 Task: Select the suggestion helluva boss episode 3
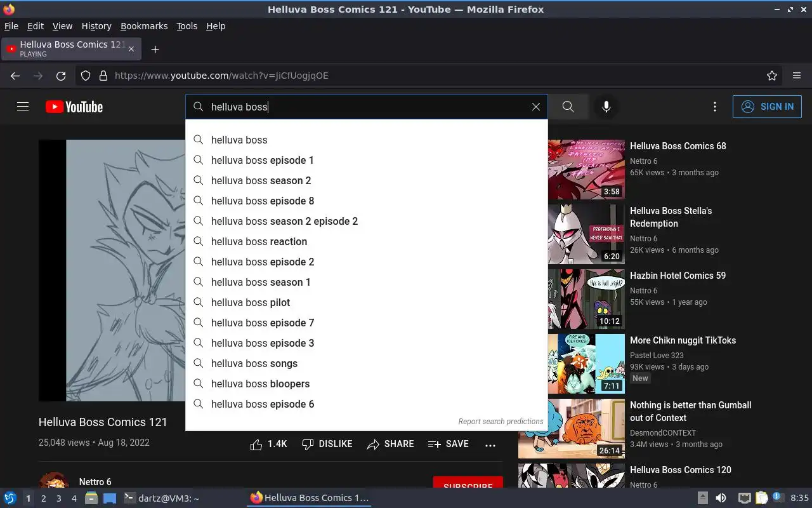(x=367, y=343)
